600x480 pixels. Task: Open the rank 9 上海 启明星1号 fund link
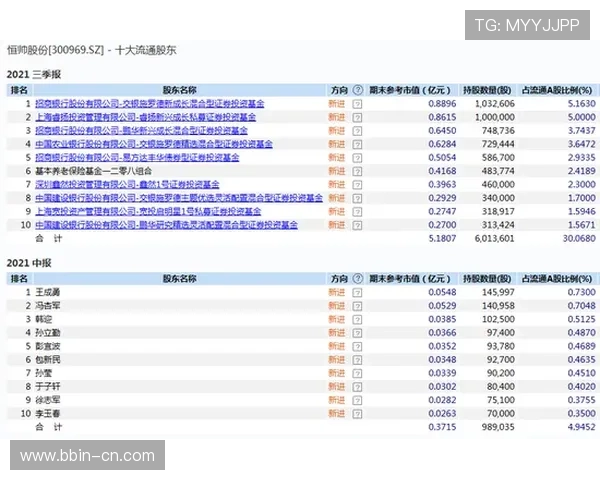tap(148, 211)
